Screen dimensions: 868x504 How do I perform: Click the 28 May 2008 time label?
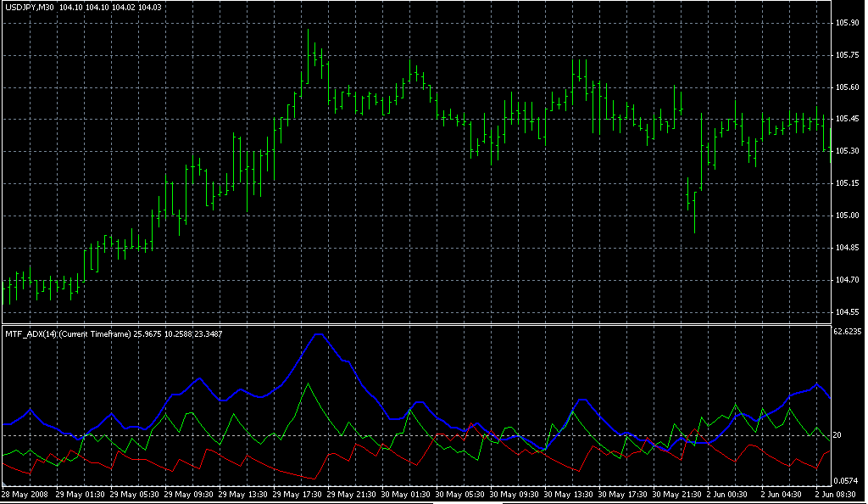pos(25,494)
